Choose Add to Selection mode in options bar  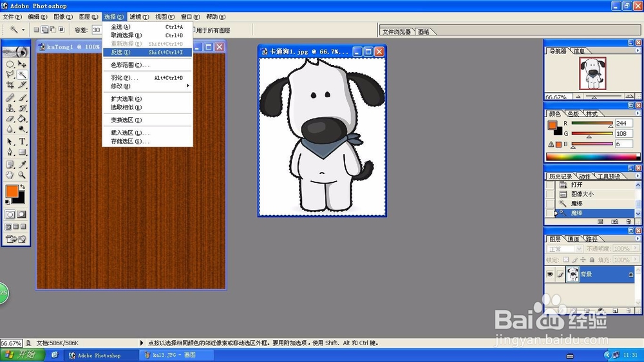(x=45, y=30)
